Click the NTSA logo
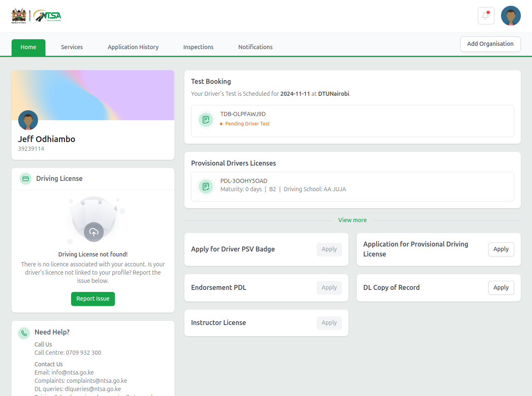The image size is (532, 396). point(48,16)
